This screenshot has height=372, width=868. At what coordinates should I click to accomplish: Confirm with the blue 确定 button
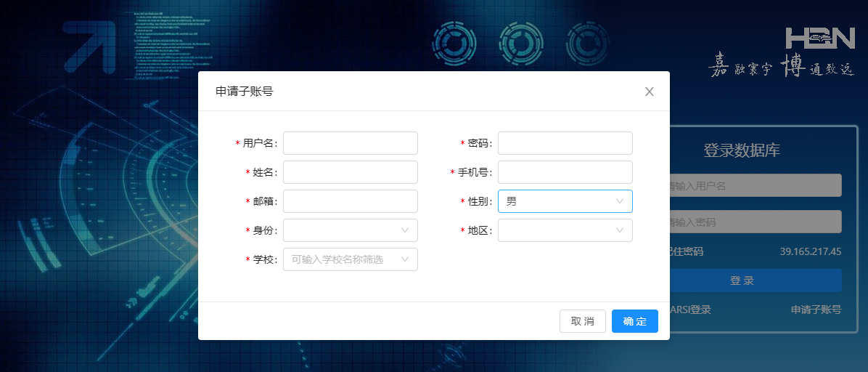tap(634, 321)
